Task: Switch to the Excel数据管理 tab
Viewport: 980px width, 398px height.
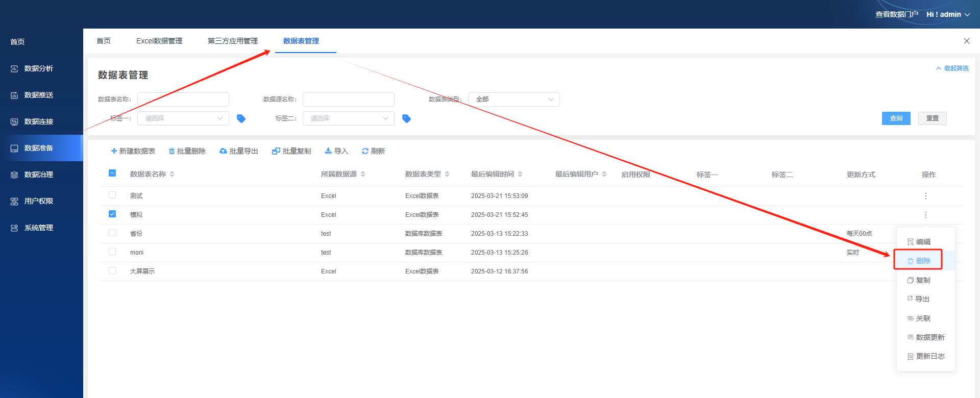Action: click(159, 41)
